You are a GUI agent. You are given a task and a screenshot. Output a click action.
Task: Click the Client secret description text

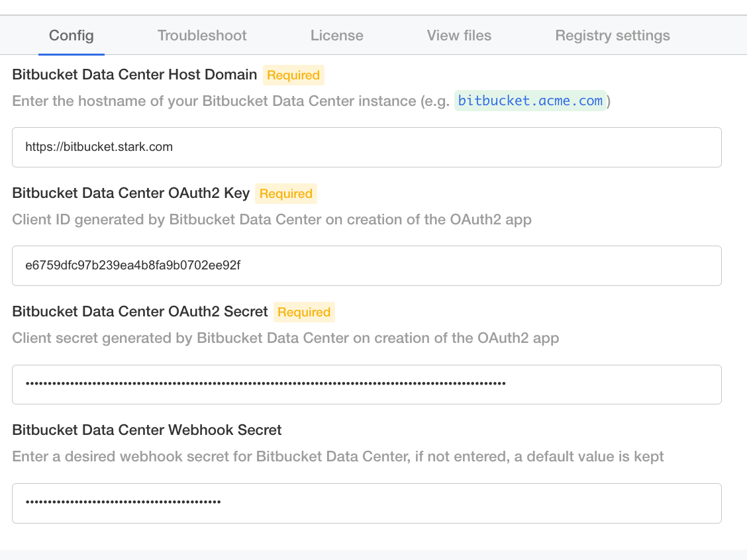[x=285, y=338]
